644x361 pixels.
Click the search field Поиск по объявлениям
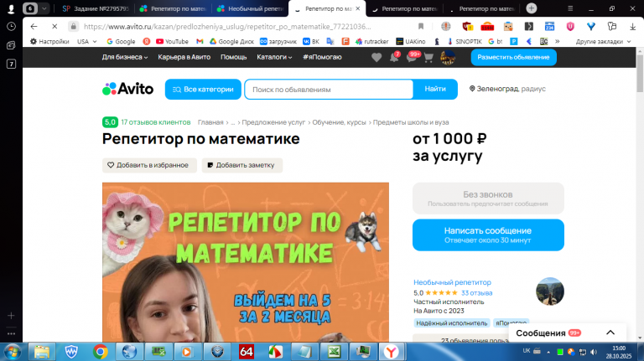(x=329, y=90)
